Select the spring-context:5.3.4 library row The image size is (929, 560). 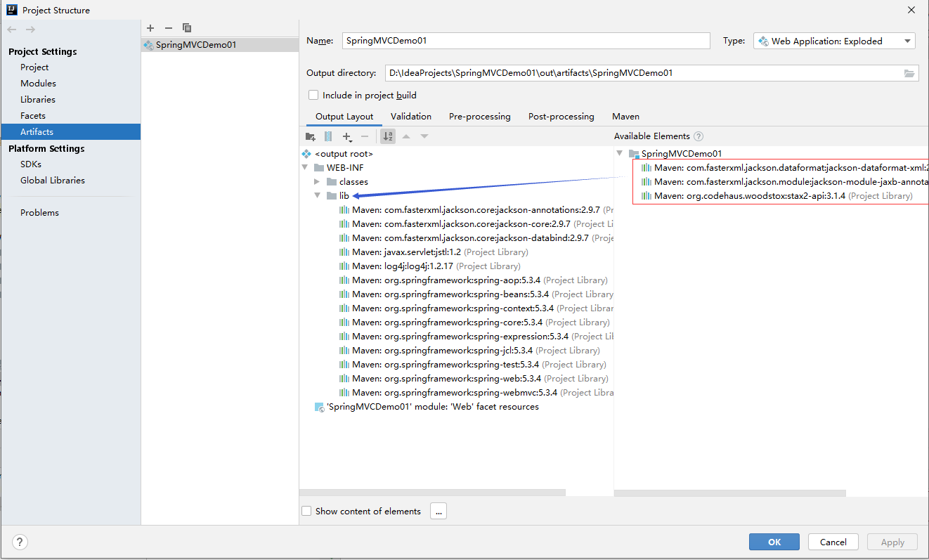click(476, 308)
